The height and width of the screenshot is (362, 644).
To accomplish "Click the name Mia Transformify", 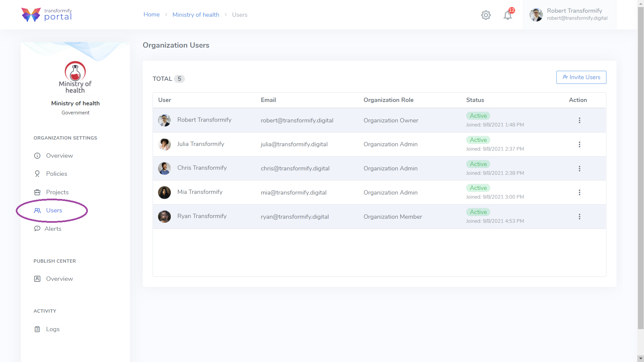I will pyautogui.click(x=200, y=192).
